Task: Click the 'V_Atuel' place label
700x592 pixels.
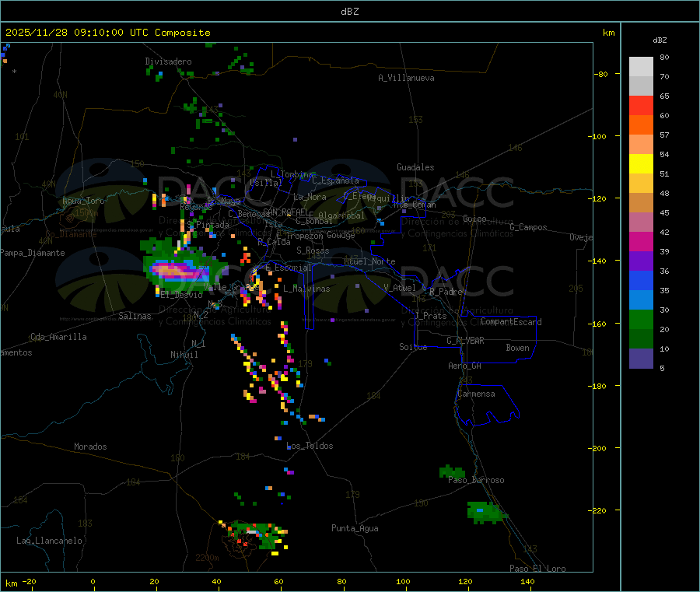Action: point(400,288)
